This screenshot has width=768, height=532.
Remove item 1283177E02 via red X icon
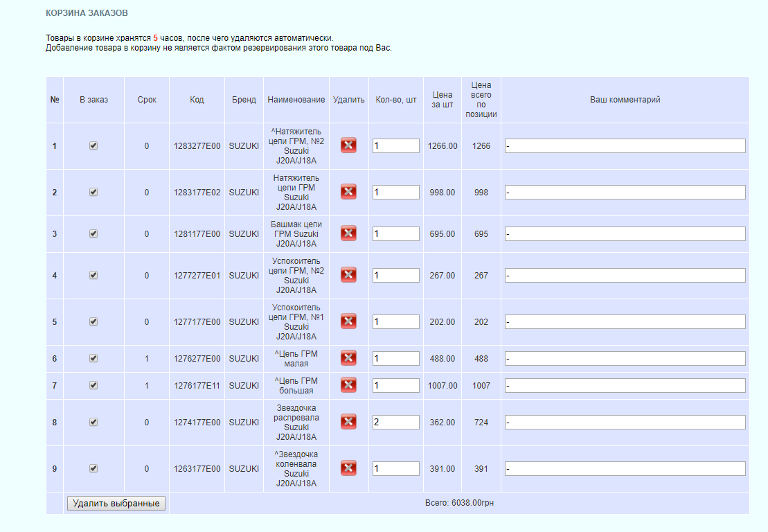pyautogui.click(x=348, y=192)
